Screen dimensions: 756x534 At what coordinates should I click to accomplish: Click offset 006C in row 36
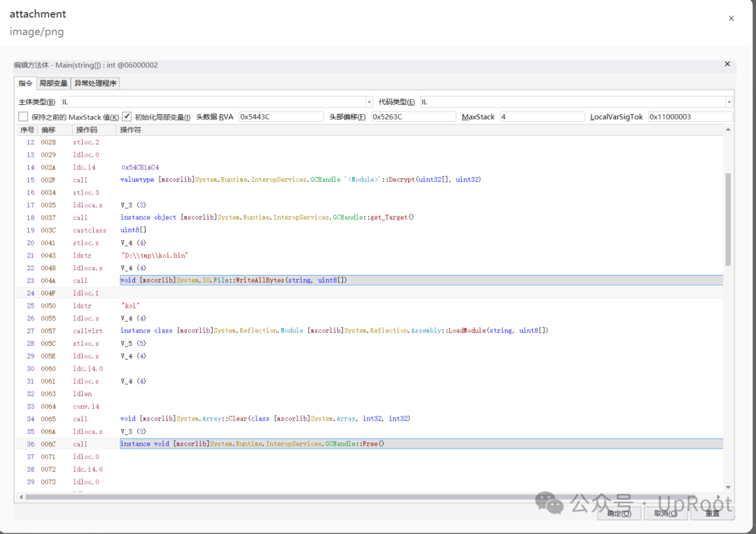tap(48, 444)
